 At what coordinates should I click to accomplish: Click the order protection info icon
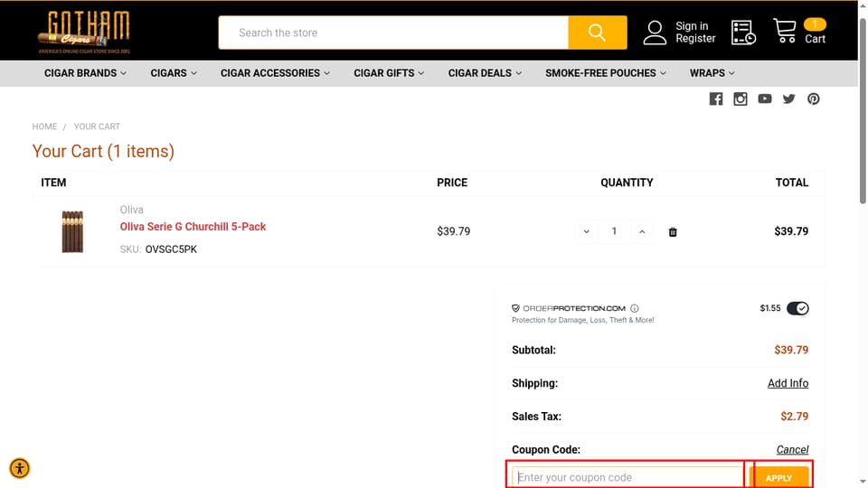click(635, 308)
